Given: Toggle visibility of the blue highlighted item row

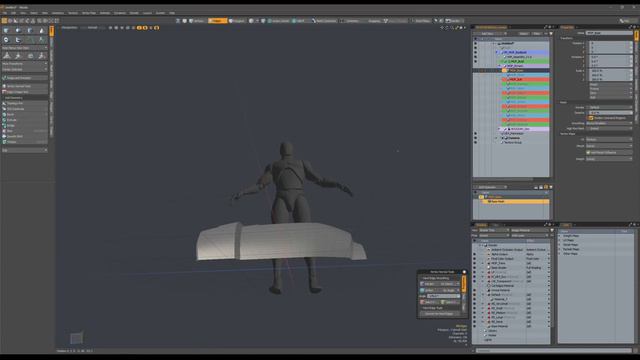Looking at the screenshot, I should (475, 52).
